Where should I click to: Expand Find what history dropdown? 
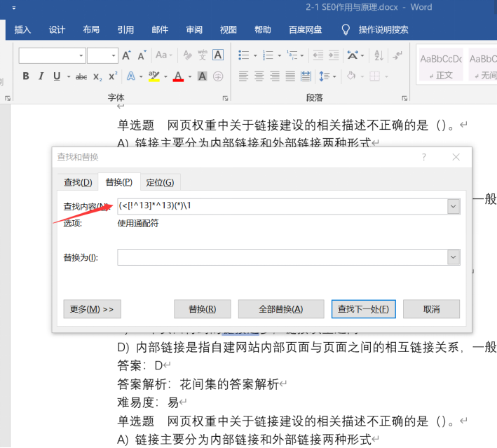454,206
